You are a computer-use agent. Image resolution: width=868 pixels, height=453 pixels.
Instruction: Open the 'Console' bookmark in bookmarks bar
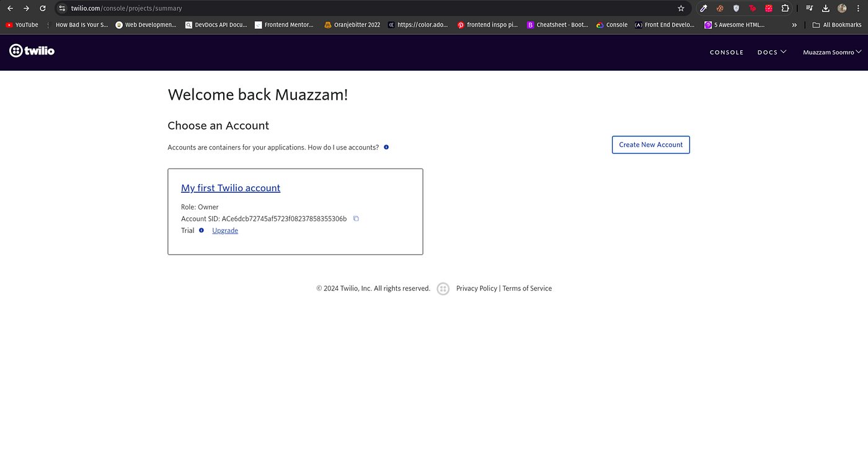(x=611, y=25)
